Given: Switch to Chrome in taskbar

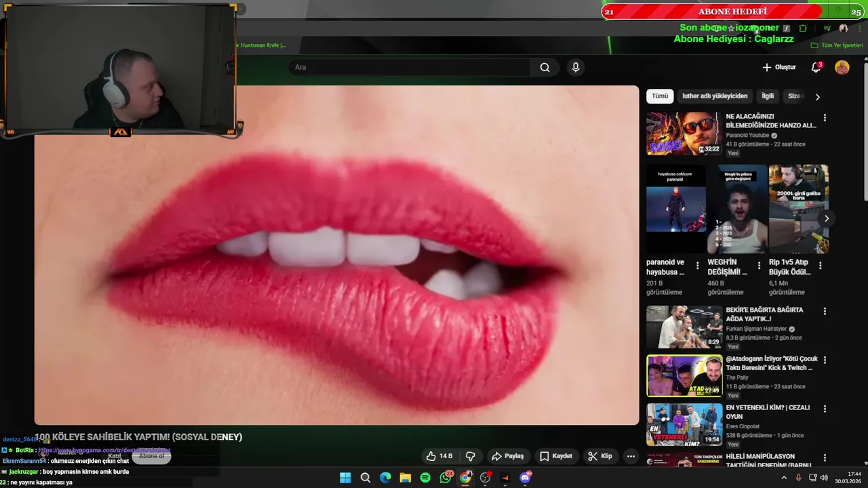Looking at the screenshot, I should (x=465, y=478).
